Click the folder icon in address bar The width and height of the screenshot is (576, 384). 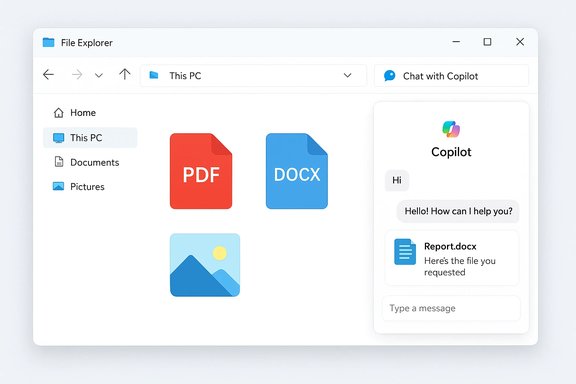(x=154, y=75)
